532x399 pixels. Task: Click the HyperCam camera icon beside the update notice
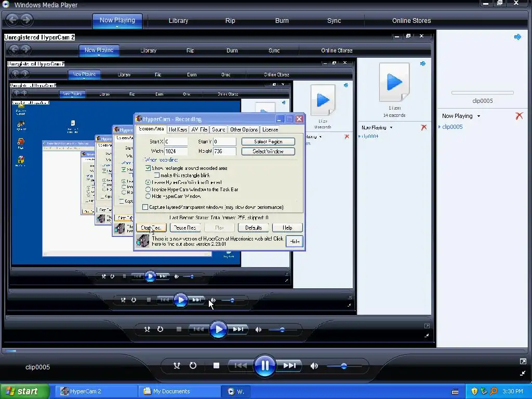click(142, 241)
